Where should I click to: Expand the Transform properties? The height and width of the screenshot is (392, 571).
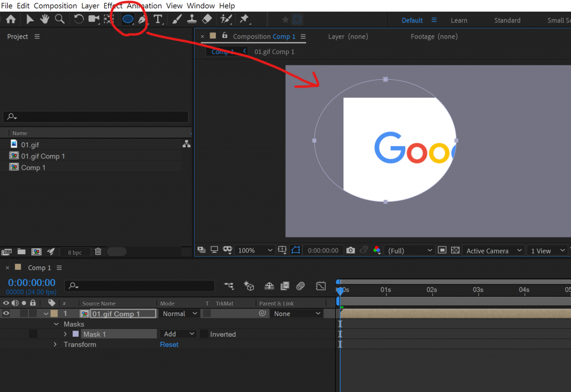(x=55, y=344)
